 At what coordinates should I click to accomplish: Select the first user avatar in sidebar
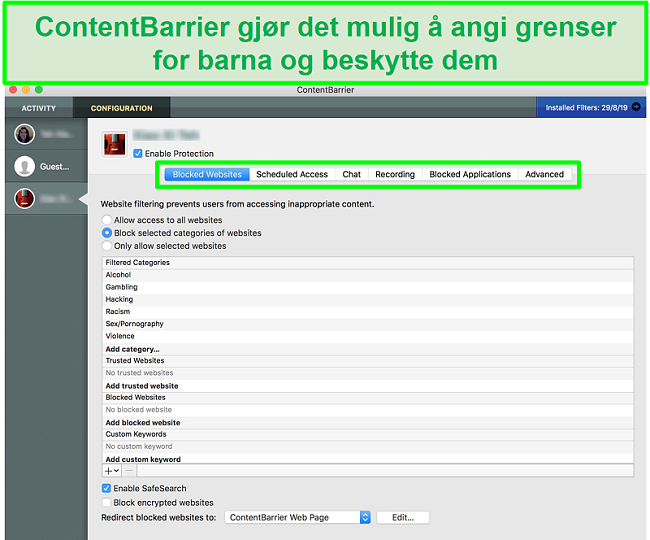pyautogui.click(x=24, y=134)
